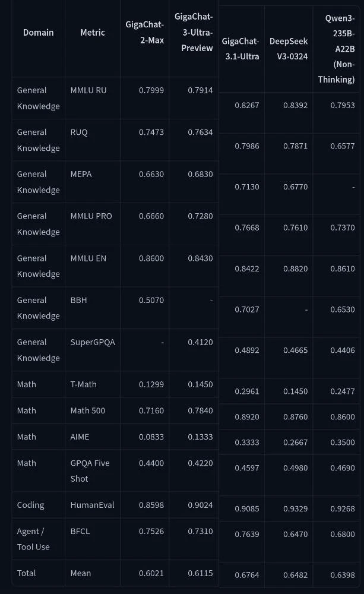Select the BBH metric cell
Screen dimensions: 364x594
(78, 300)
